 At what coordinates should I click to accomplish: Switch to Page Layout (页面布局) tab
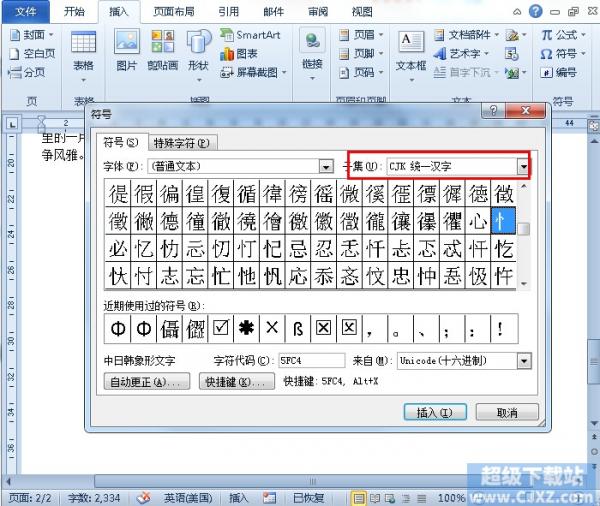[x=174, y=12]
